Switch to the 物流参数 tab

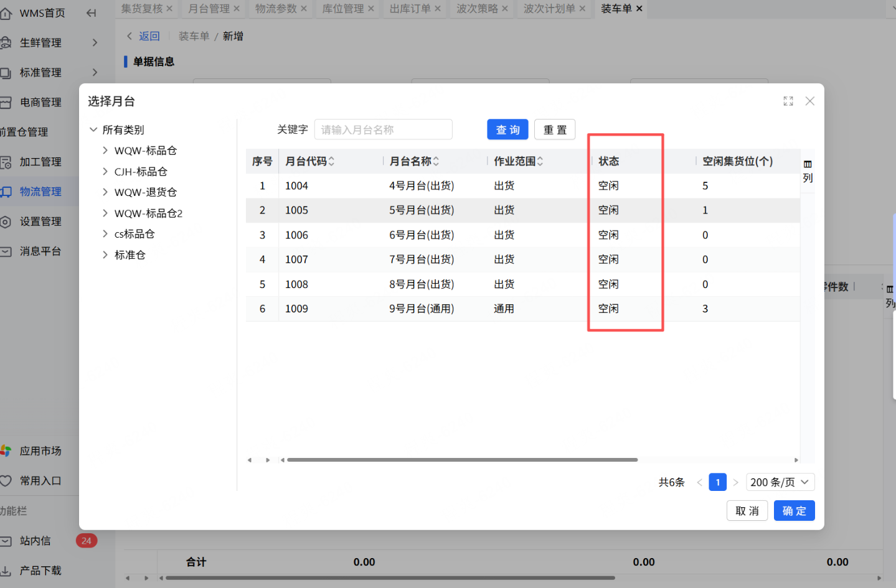pos(276,9)
